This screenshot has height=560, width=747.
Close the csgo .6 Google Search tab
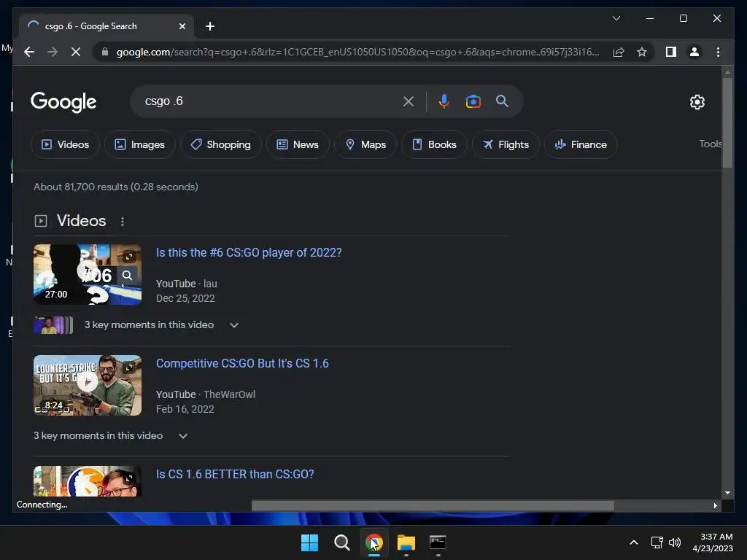(x=182, y=26)
